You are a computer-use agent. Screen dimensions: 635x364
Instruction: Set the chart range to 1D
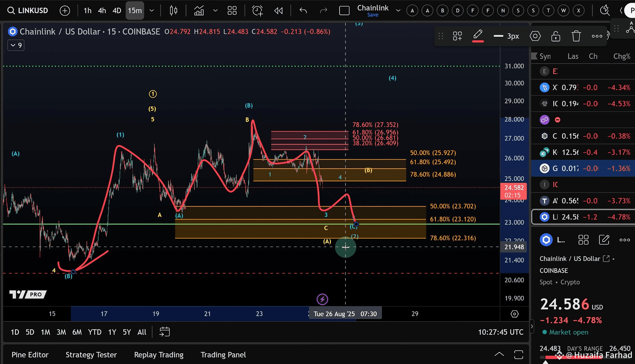[x=15, y=332]
